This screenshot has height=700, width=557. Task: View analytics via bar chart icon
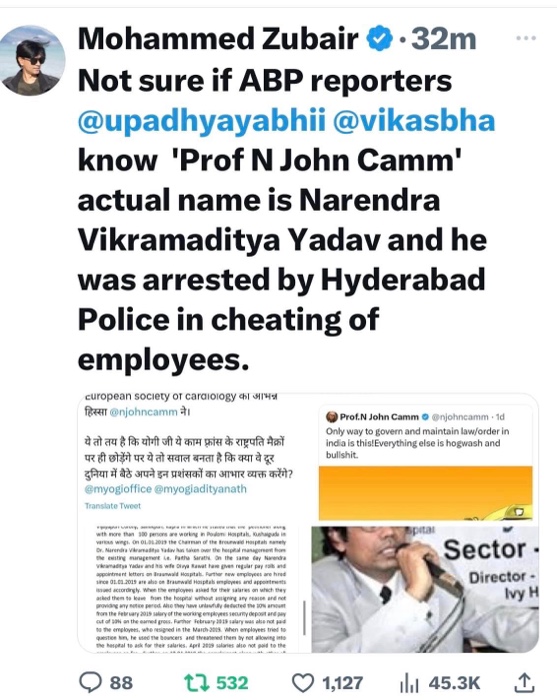tap(409, 683)
